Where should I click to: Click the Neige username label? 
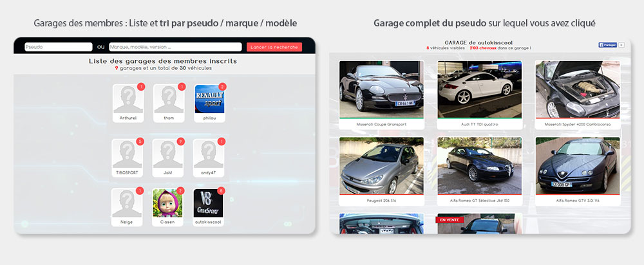point(127,222)
